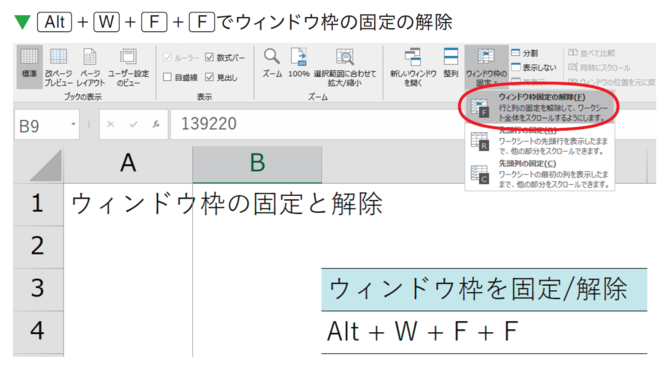The width and height of the screenshot is (670, 377).
Task: Open ページレイアウト view
Action: coord(90,66)
